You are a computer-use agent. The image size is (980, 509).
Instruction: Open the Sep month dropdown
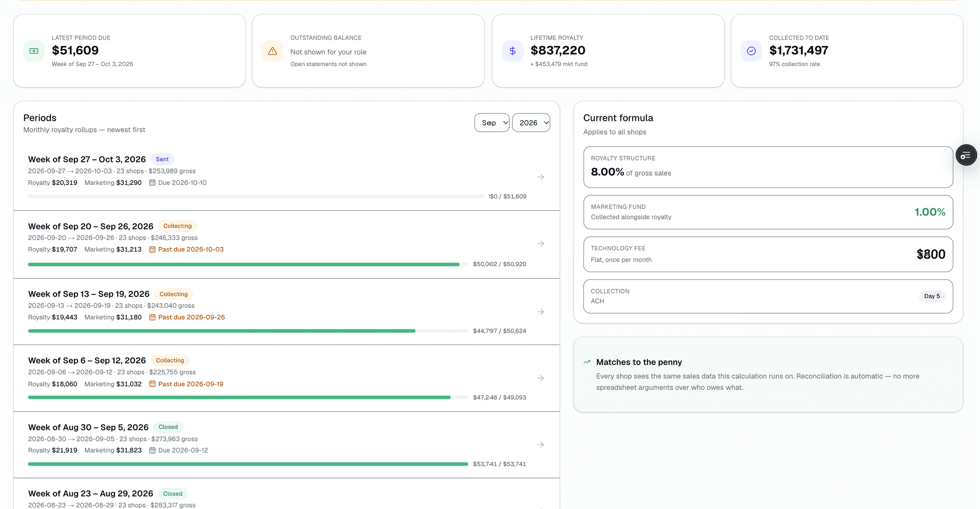[492, 122]
